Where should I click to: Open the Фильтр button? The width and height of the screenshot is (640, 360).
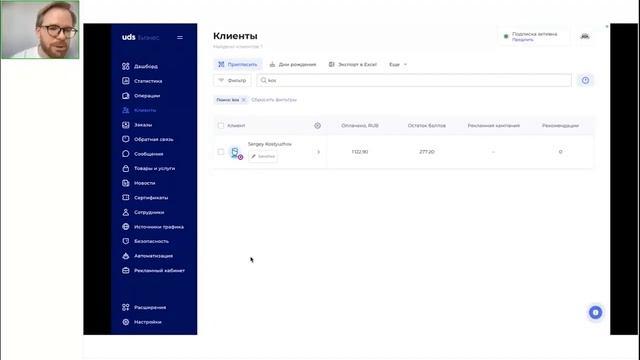pyautogui.click(x=232, y=80)
